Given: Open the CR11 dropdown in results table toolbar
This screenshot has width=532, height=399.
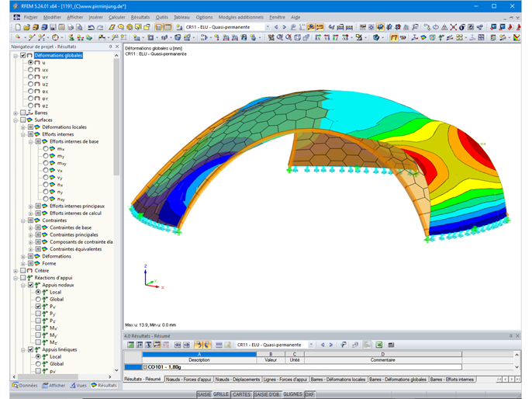Looking at the screenshot, I should point(311,345).
